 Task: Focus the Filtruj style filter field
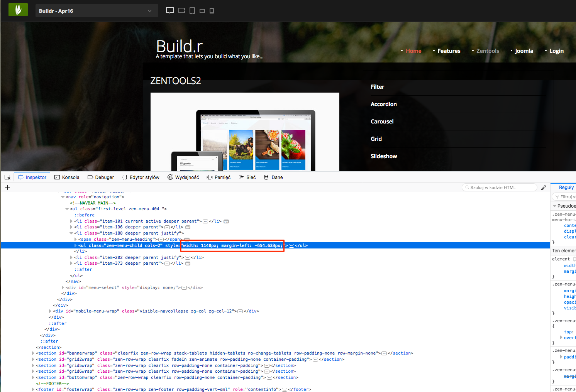coord(564,197)
